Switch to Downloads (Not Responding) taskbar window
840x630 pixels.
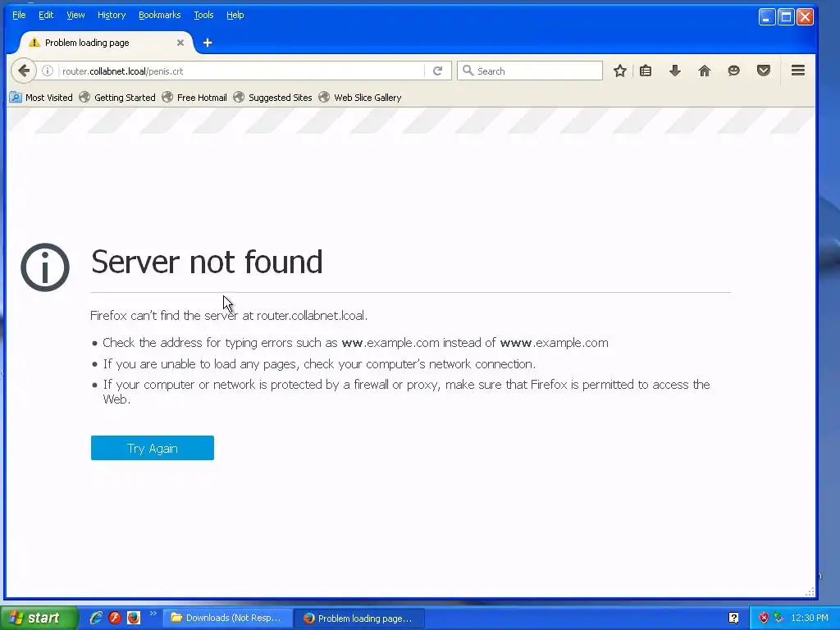coord(228,619)
